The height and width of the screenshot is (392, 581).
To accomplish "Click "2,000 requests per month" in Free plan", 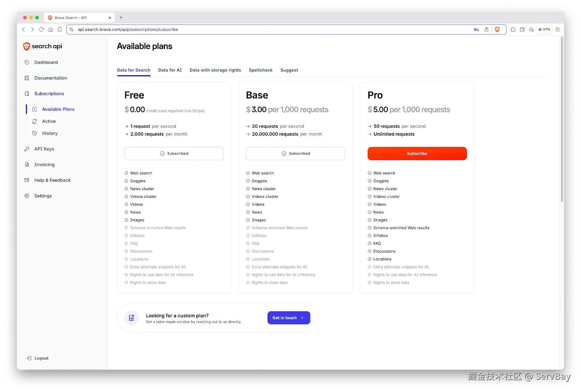I will click(159, 134).
